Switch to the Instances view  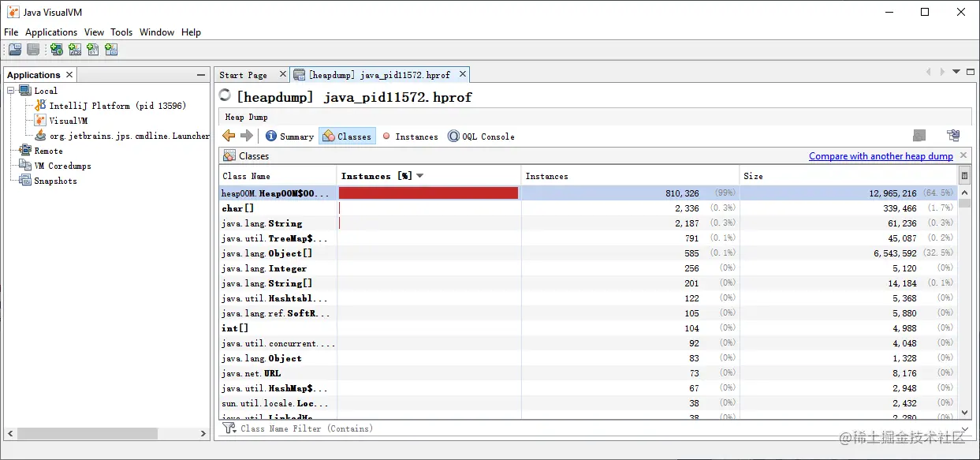(410, 137)
